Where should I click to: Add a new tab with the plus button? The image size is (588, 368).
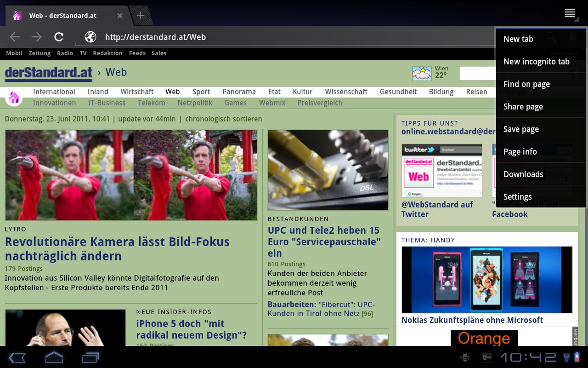tap(141, 16)
